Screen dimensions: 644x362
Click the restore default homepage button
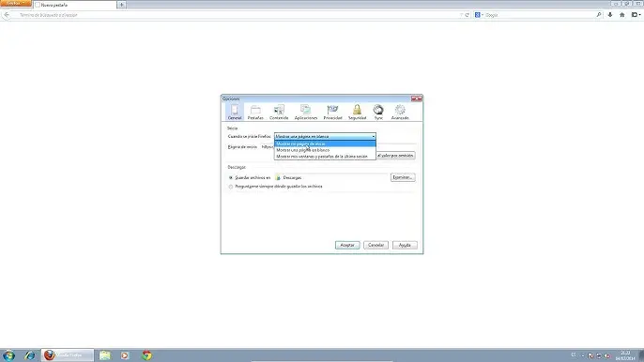click(395, 156)
